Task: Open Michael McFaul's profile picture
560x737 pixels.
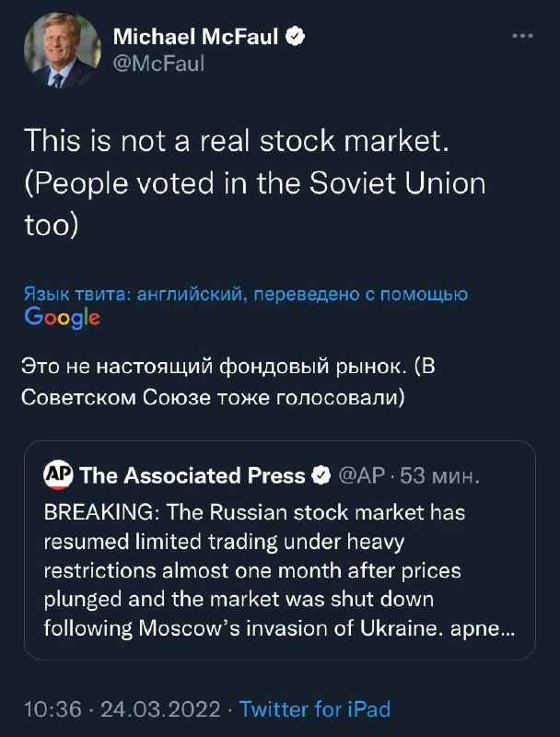Action: pyautogui.click(x=63, y=50)
